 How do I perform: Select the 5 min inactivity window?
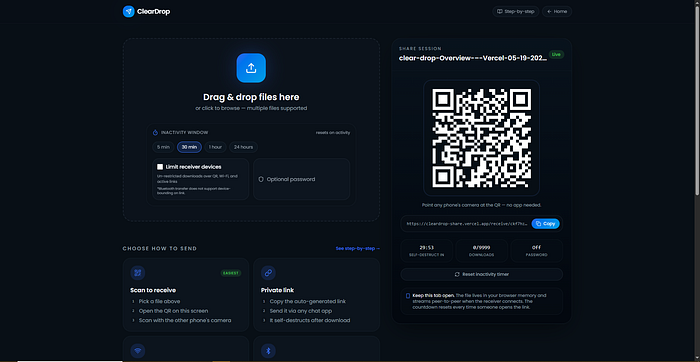[163, 147]
